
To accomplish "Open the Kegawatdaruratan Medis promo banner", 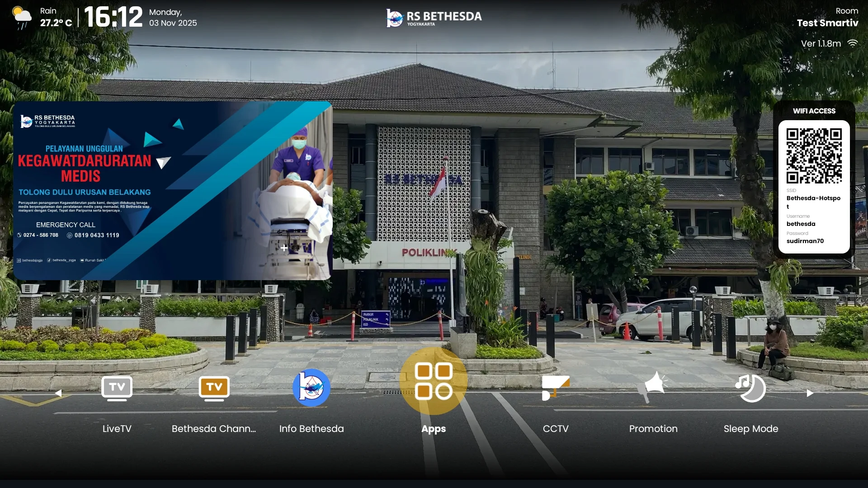I will click(x=173, y=190).
